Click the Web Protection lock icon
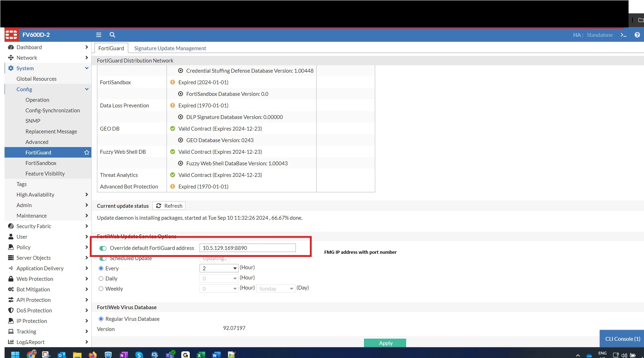Screen dimensions: 644x358 point(11,279)
